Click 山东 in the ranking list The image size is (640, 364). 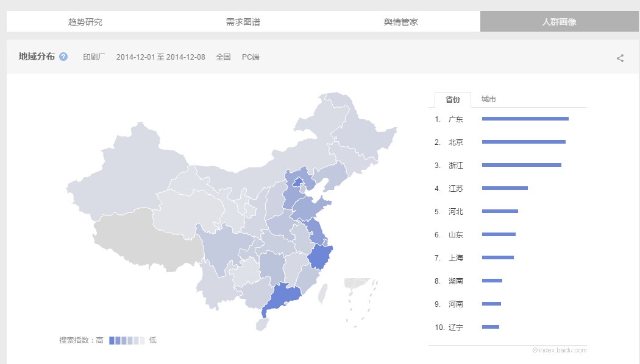(455, 235)
